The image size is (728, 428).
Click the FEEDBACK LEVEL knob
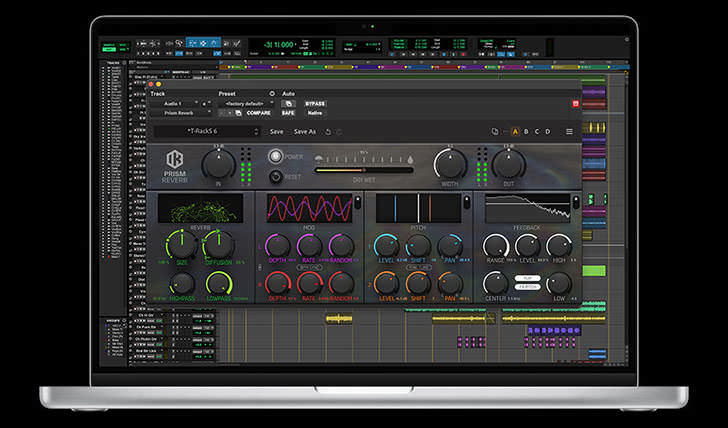click(x=527, y=246)
